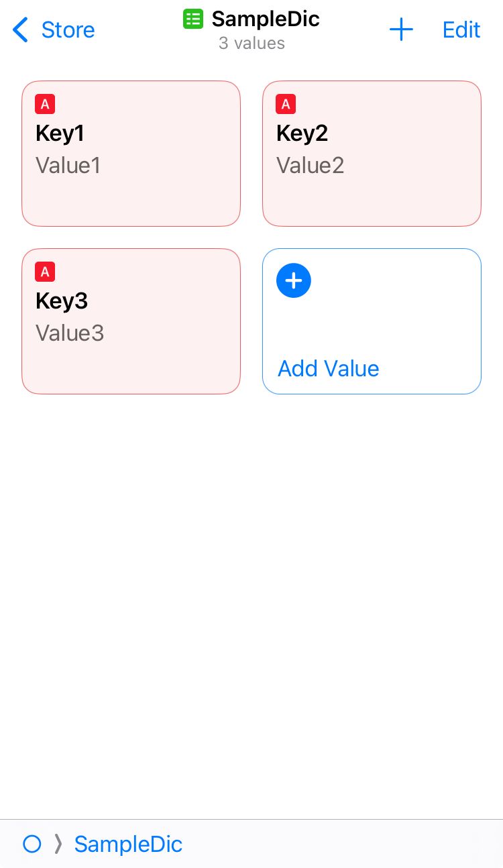Click the back chevron arrow at top left
Screen dimensions: 503x868
(19, 30)
